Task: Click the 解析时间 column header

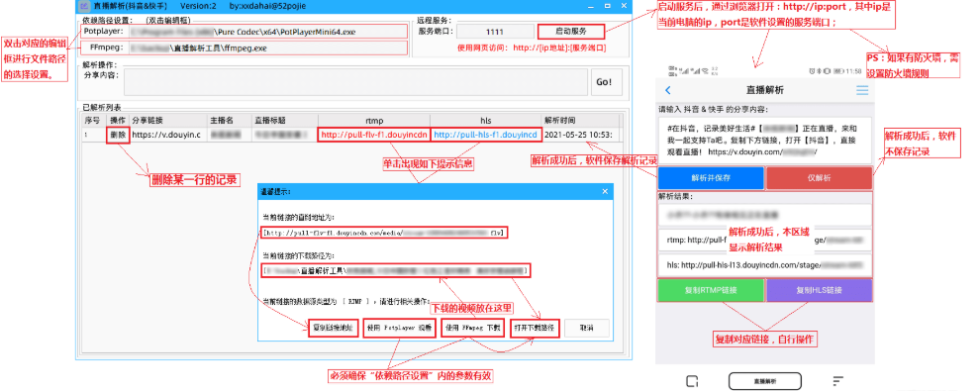Action: (579, 120)
